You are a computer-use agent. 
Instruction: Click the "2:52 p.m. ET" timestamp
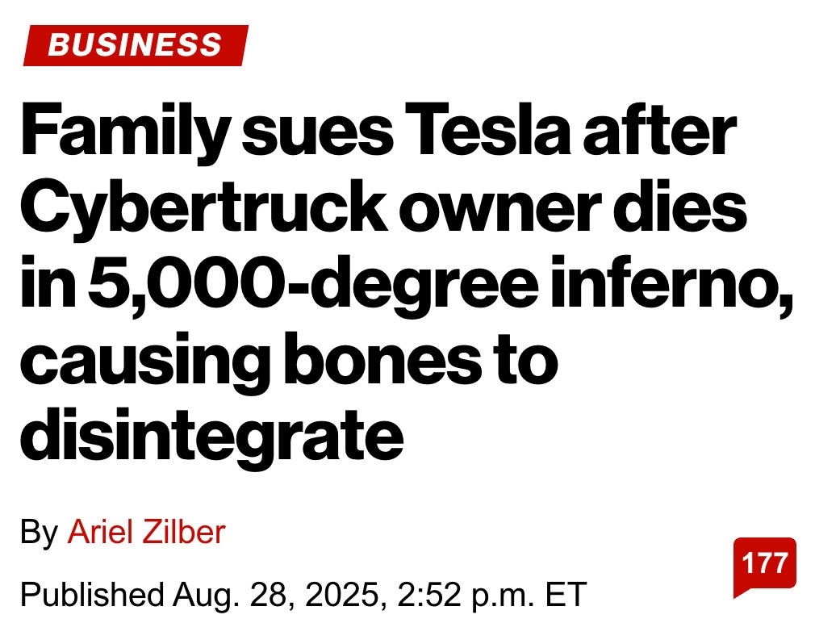click(x=493, y=595)
